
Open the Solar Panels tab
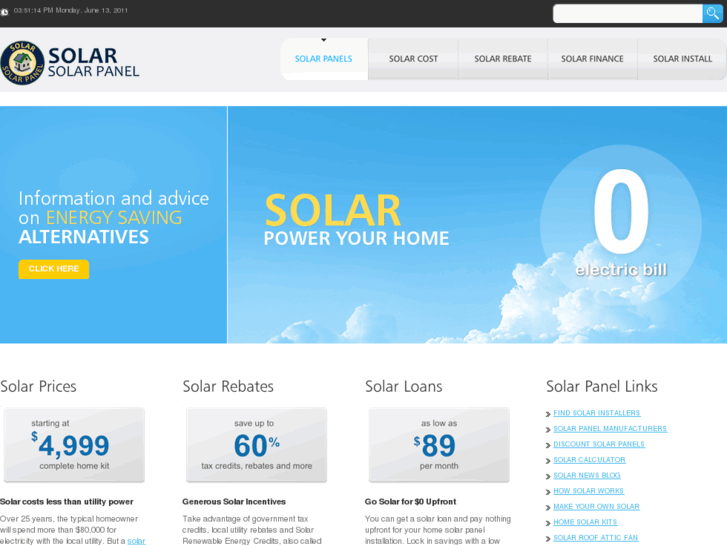tap(324, 59)
